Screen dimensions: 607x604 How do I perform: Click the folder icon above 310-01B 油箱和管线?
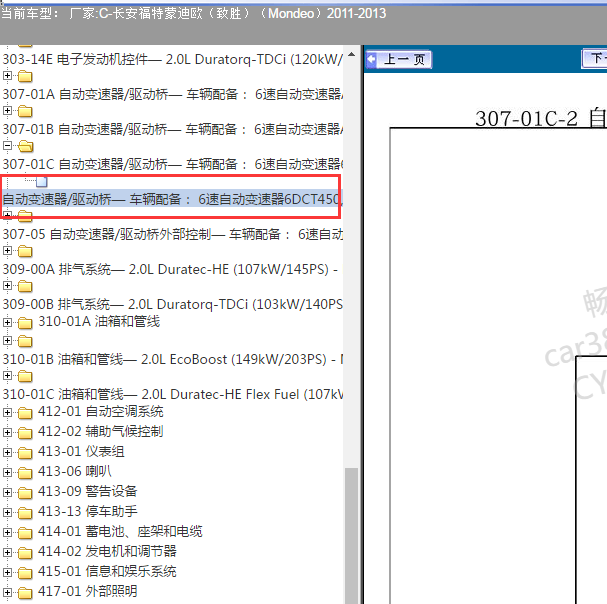click(x=25, y=341)
